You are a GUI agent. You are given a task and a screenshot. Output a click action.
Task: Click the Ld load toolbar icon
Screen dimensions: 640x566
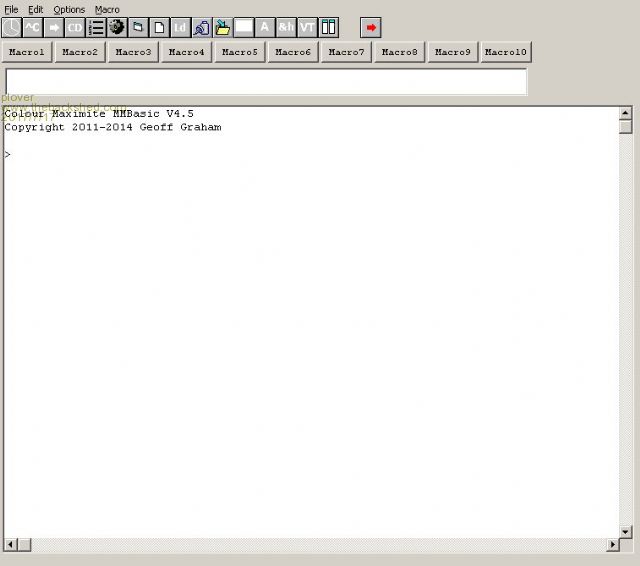tap(180, 28)
